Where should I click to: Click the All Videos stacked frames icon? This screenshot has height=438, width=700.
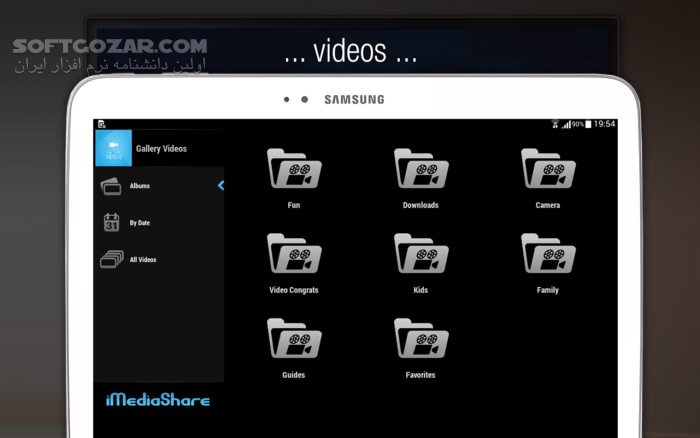[111, 260]
